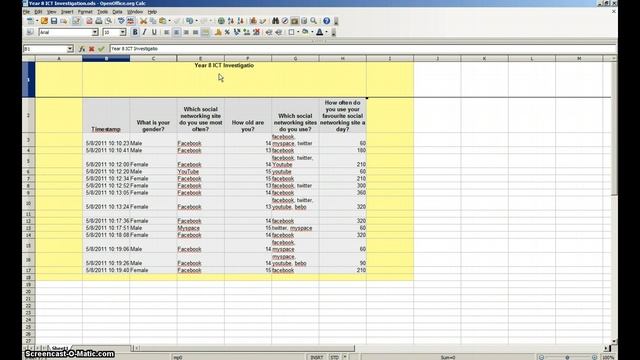Click the Paste clipboard icon
This screenshot has width=640, height=360.
[163, 21]
